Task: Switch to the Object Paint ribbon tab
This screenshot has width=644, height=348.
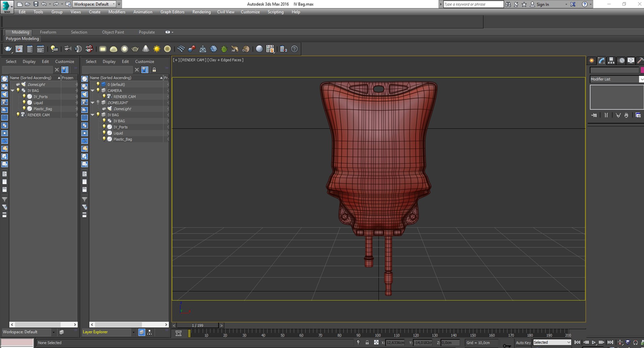Action: pyautogui.click(x=113, y=32)
